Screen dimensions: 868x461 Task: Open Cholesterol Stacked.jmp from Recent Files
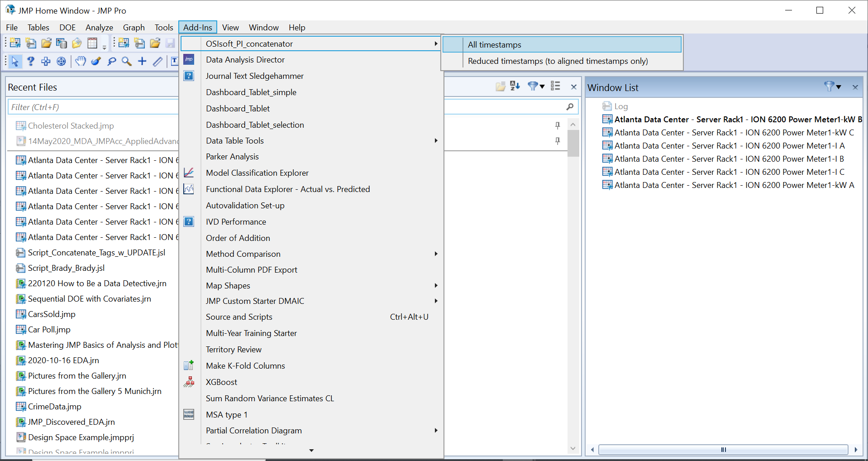coord(70,125)
